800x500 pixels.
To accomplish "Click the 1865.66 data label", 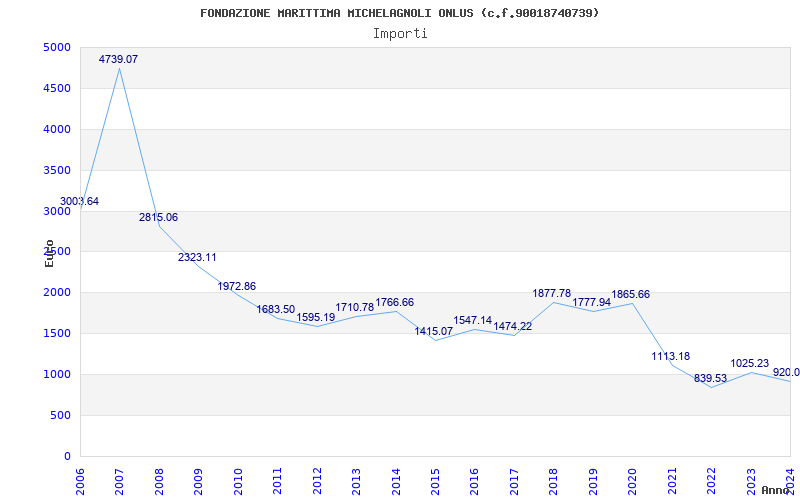I will pos(631,294).
